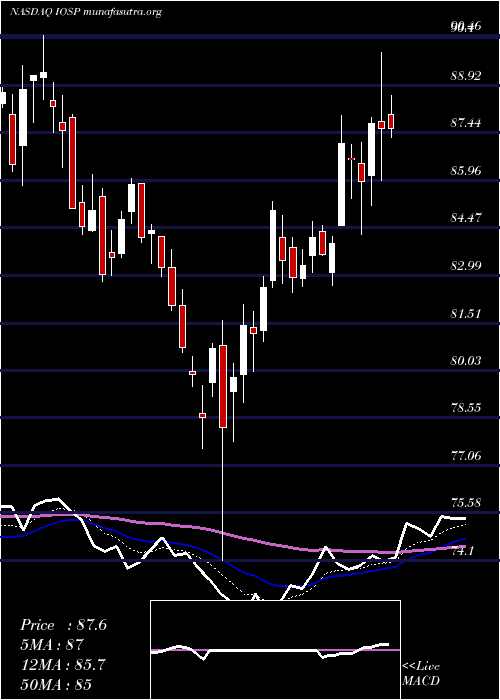Screen dimensions: 500x700
Task: Click the 78.55 price axis label
Action: (466, 408)
